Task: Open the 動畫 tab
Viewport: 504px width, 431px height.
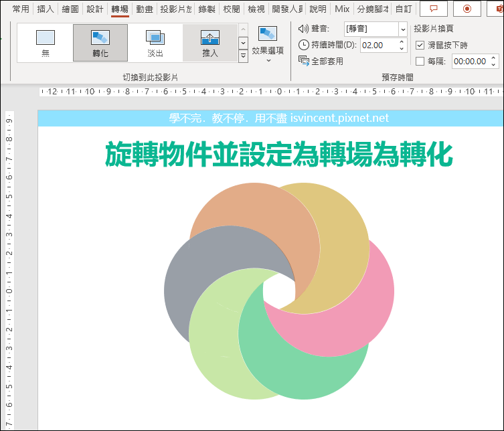Action: pyautogui.click(x=145, y=9)
